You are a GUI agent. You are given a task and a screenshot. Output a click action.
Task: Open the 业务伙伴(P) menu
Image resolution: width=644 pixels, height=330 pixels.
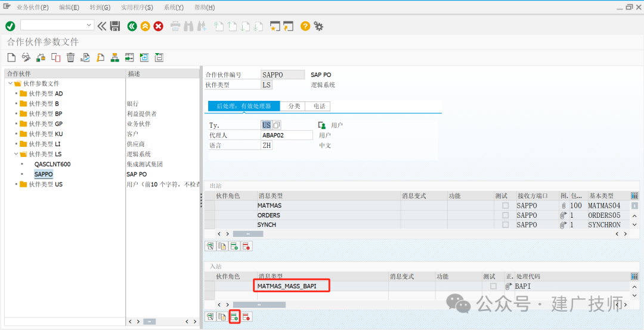[32, 7]
